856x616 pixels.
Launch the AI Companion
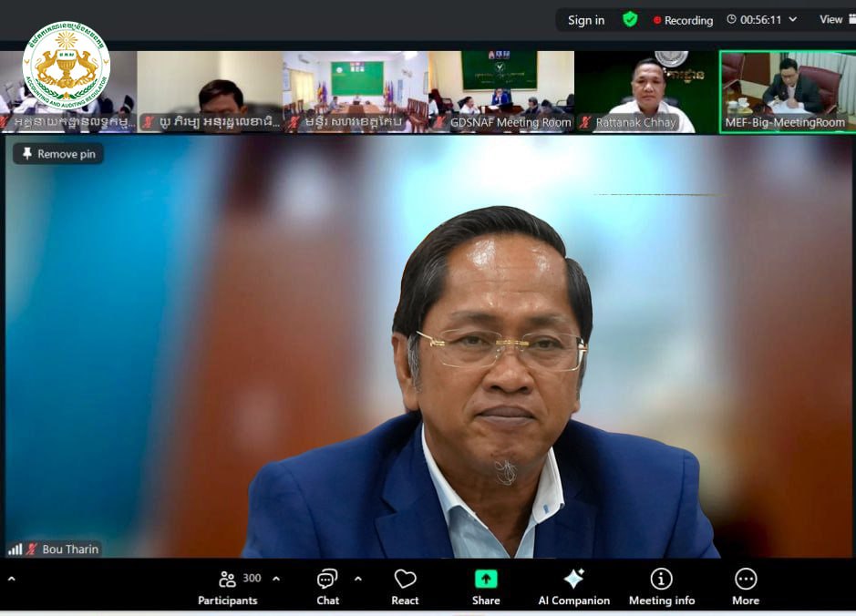point(573,587)
